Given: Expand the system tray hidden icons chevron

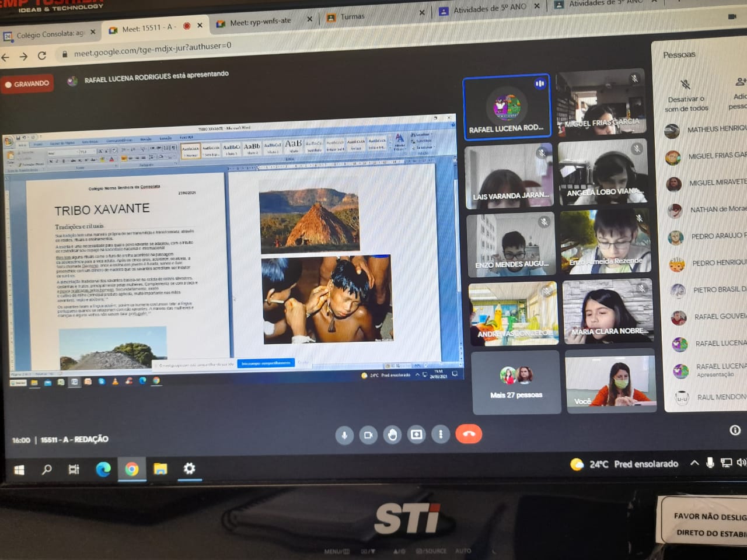Looking at the screenshot, I should [x=694, y=463].
